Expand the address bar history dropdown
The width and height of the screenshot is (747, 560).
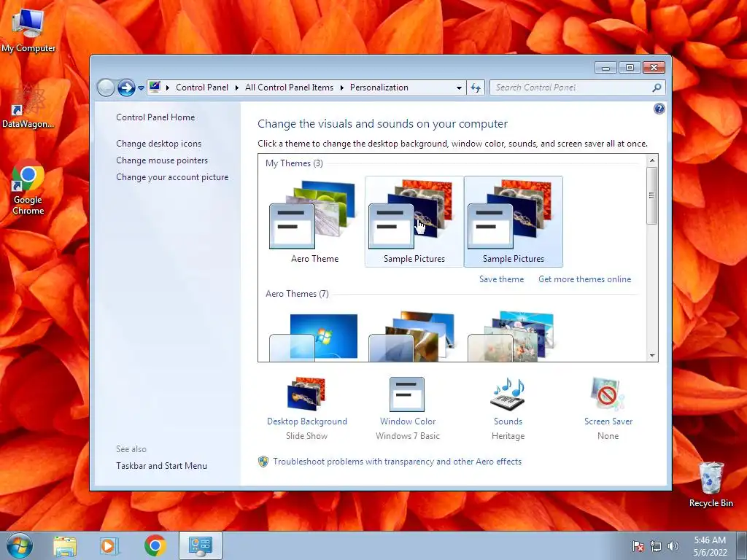tap(459, 87)
